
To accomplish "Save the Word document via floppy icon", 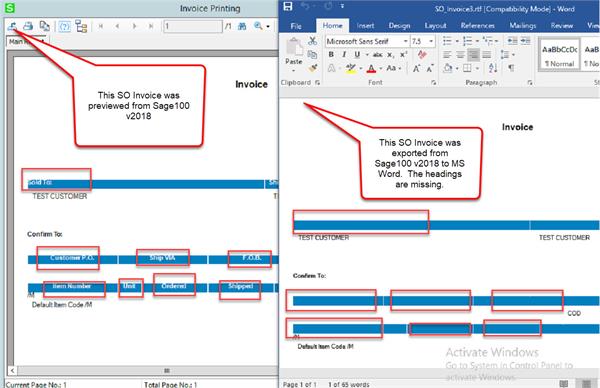I will pos(288,7).
